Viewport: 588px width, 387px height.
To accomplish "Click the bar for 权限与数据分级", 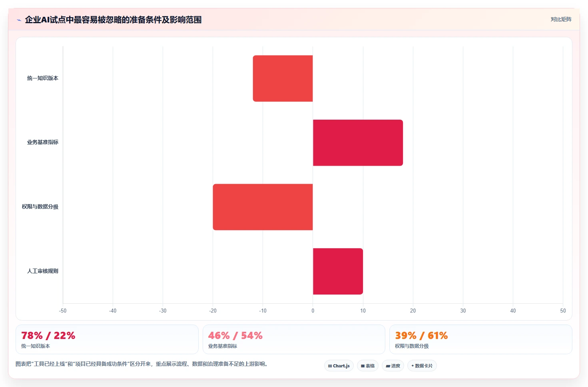I will point(263,207).
